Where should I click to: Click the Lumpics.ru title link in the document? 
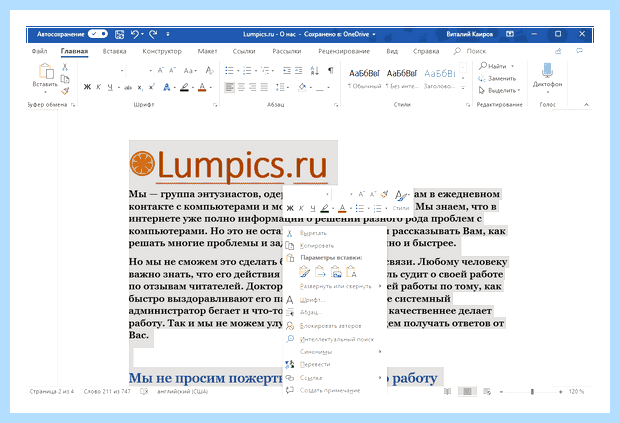(x=242, y=165)
